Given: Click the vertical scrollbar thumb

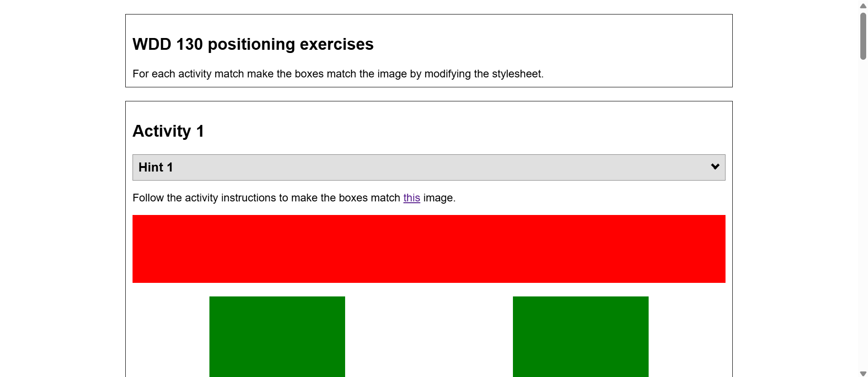Looking at the screenshot, I should (x=863, y=36).
